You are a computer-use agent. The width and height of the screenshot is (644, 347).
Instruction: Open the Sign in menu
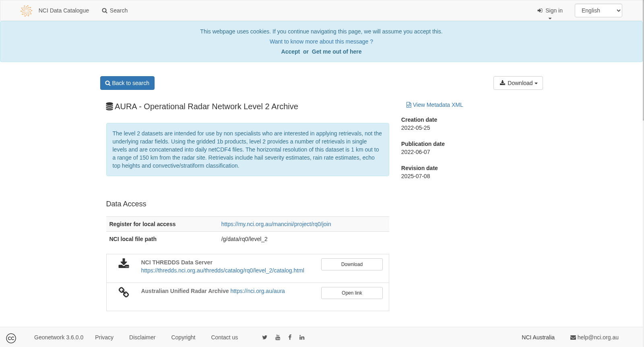pos(550,10)
